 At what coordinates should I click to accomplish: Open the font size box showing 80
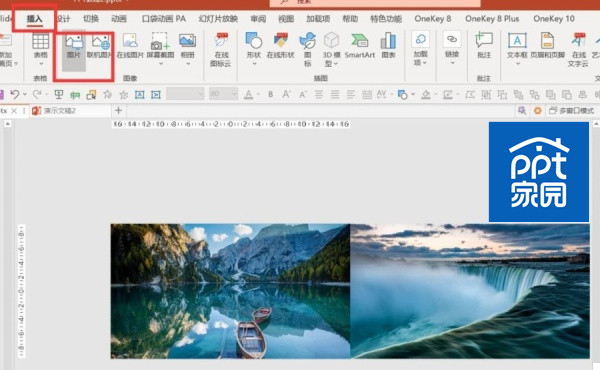pos(223,94)
